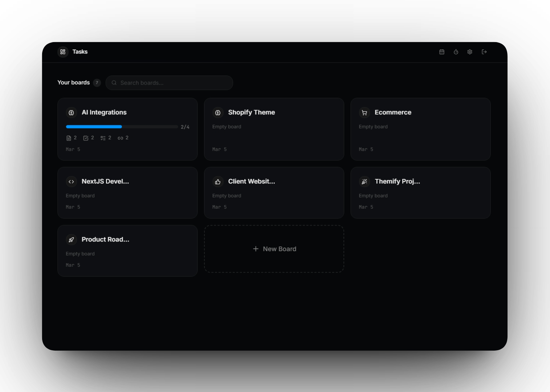
Task: Open the calendar icon in header
Action: click(442, 52)
